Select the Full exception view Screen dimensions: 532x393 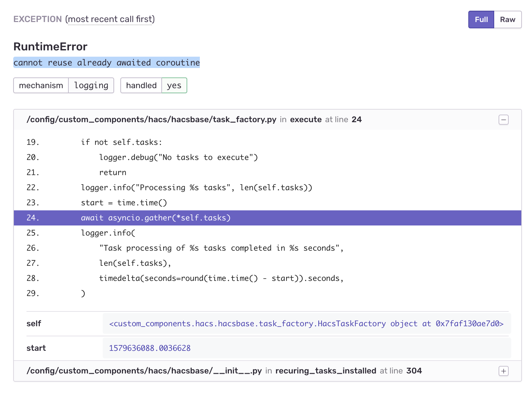coord(481,20)
